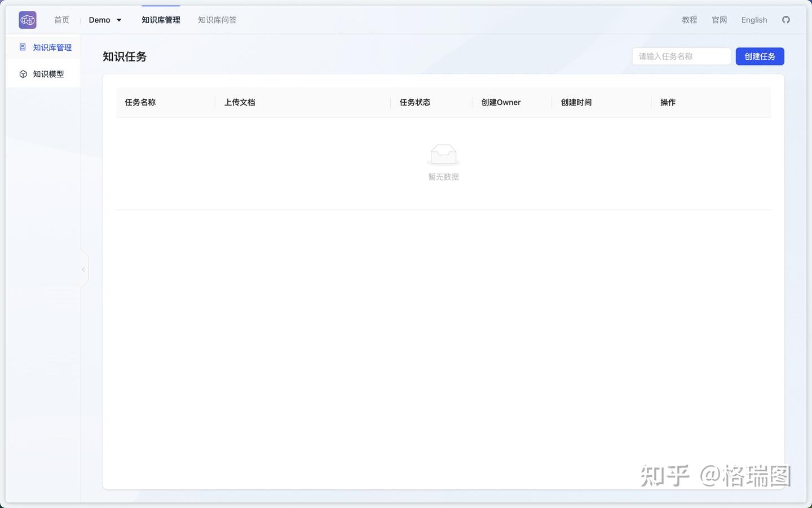This screenshot has height=508, width=812.
Task: Go to 首页 in the top navigation
Action: (61, 20)
